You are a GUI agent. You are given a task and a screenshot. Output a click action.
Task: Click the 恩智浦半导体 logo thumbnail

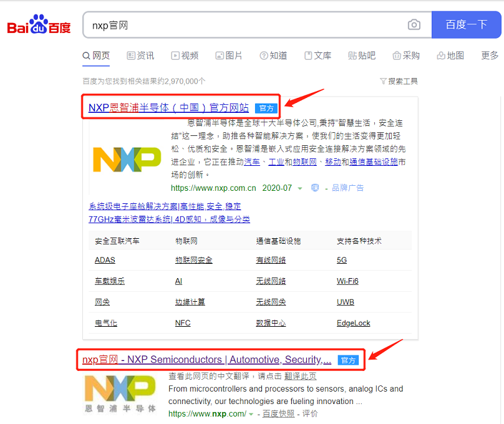point(120,394)
